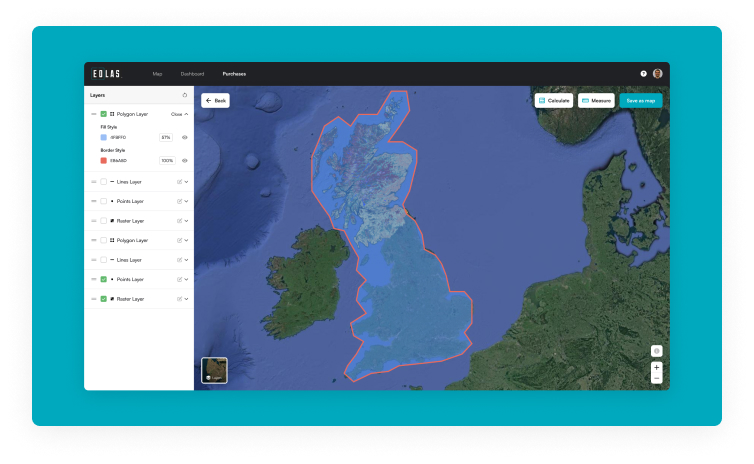Click the refresh icon in Layers header

pos(185,95)
